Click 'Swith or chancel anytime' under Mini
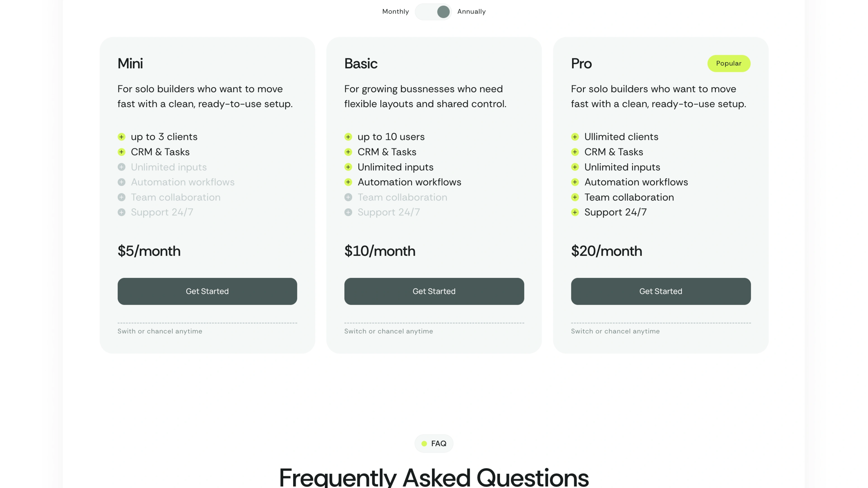The height and width of the screenshot is (488, 868). pos(160,331)
